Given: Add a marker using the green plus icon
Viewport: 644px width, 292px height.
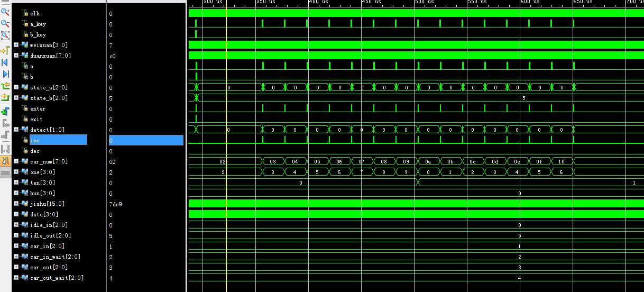Looking at the screenshot, I should pos(5,111).
